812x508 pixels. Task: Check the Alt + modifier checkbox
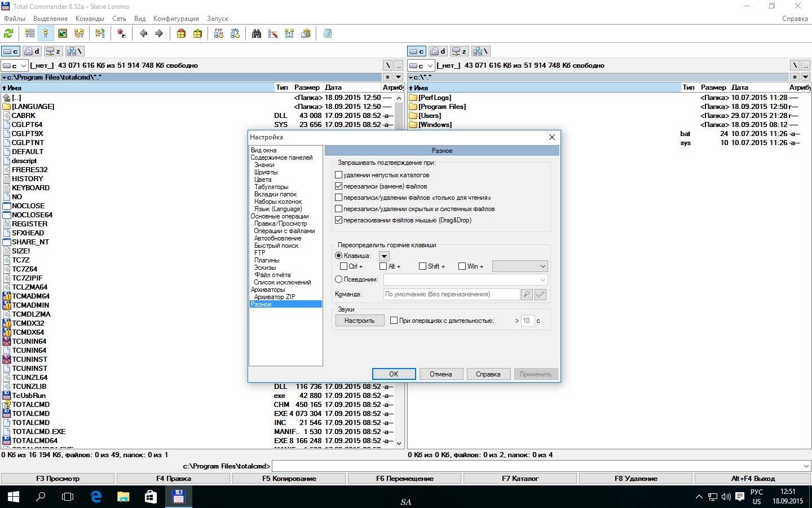pyautogui.click(x=383, y=266)
